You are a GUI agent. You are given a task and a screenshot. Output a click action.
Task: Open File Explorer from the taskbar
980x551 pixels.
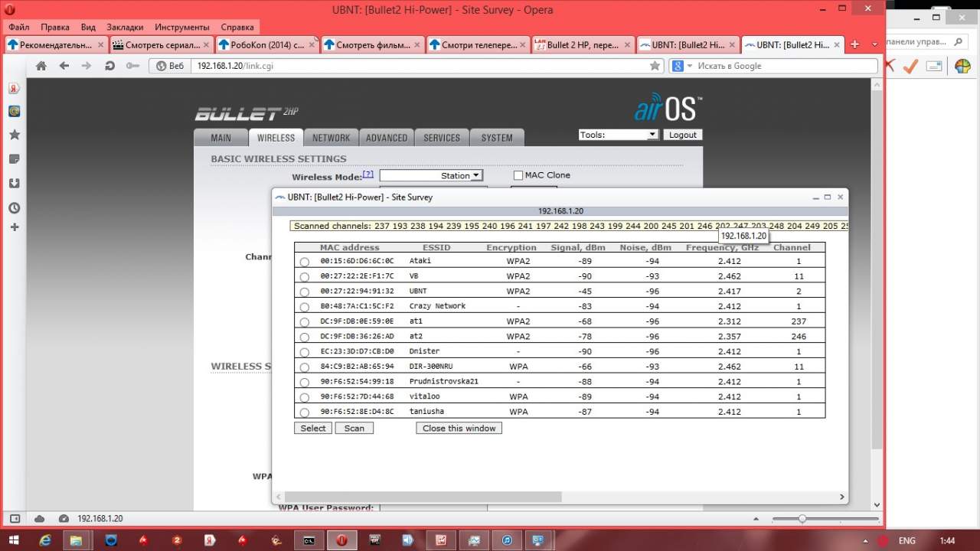77,540
